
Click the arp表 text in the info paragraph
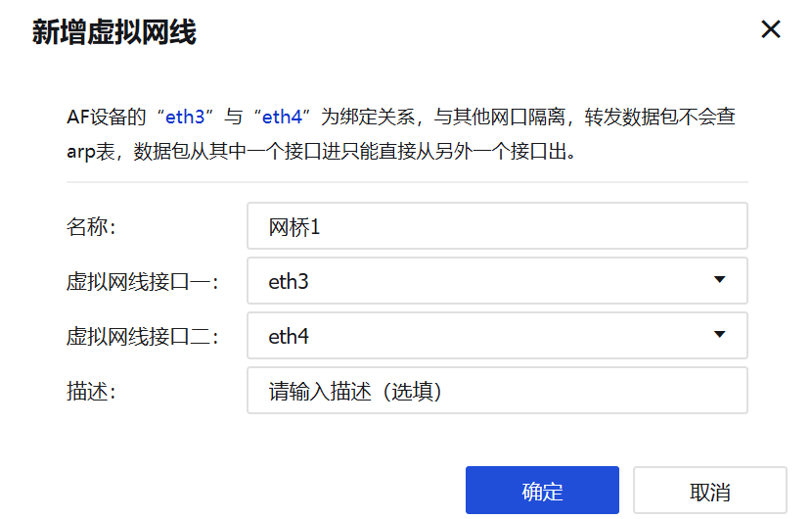93,153
